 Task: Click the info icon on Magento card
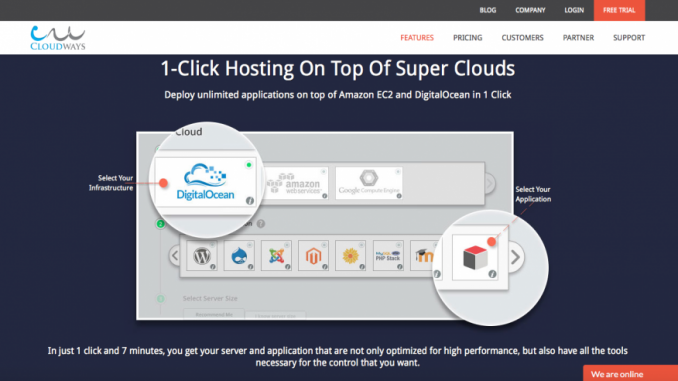324,267
